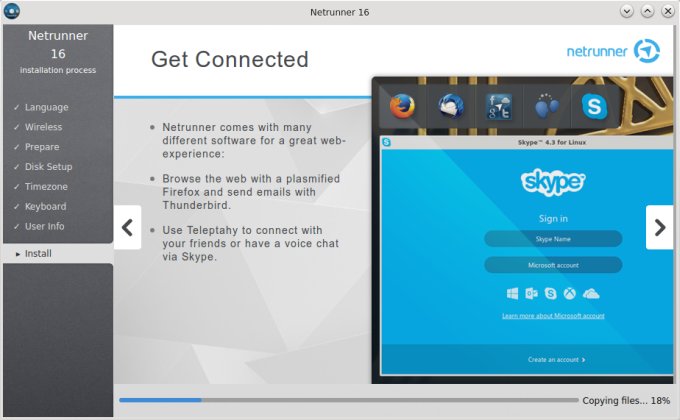Go to the previous slide with left arrow
The width and height of the screenshot is (680, 420).
[x=128, y=227]
